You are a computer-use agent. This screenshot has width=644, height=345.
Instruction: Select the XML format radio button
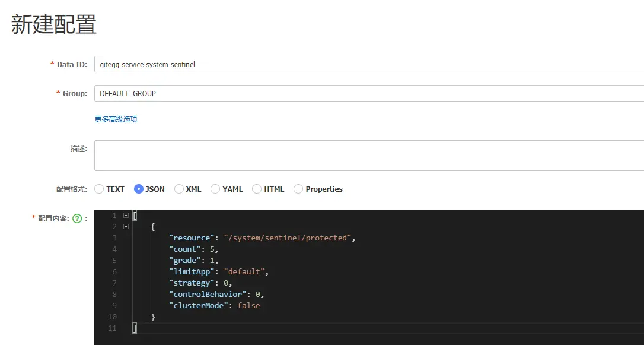[178, 189]
